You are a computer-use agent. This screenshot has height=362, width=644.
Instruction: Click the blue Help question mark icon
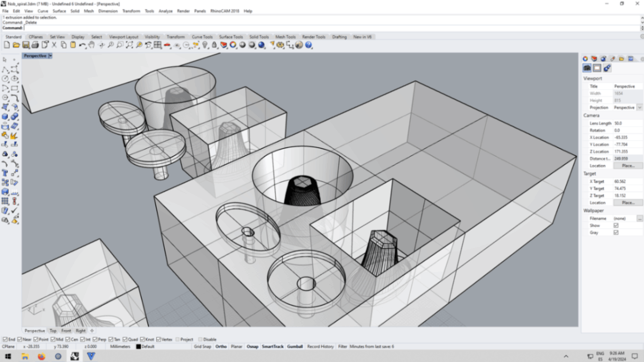pyautogui.click(x=309, y=45)
